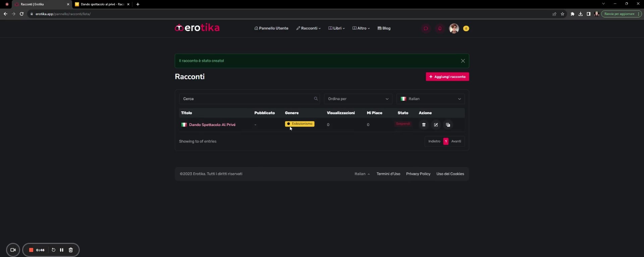Open the notifications bell icon
644x257 pixels.
[440, 29]
